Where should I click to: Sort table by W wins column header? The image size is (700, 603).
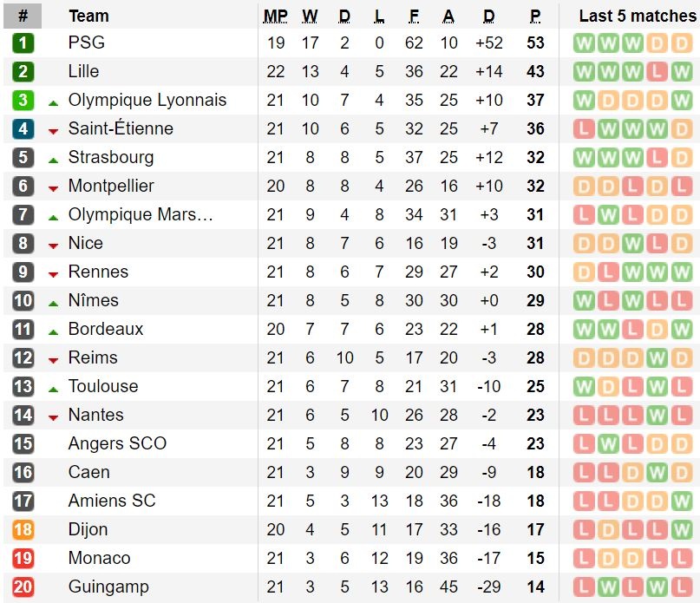(310, 16)
